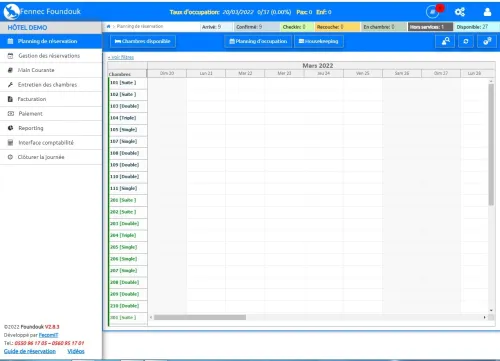This screenshot has height=361, width=500.
Task: Click the right arrow of the horizontal scrollbar
Action: (484, 317)
